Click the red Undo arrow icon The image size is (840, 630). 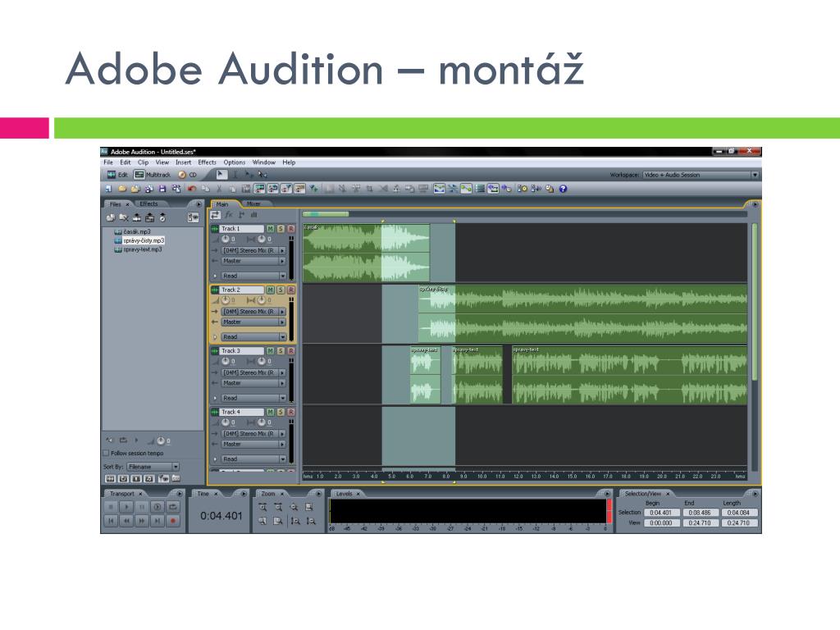[191, 189]
